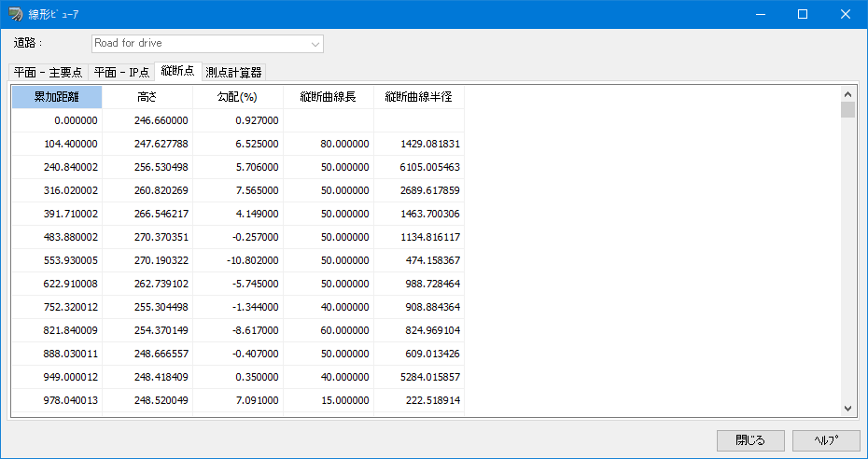Open the 道路 dropdown showing Road for drive

click(x=207, y=44)
